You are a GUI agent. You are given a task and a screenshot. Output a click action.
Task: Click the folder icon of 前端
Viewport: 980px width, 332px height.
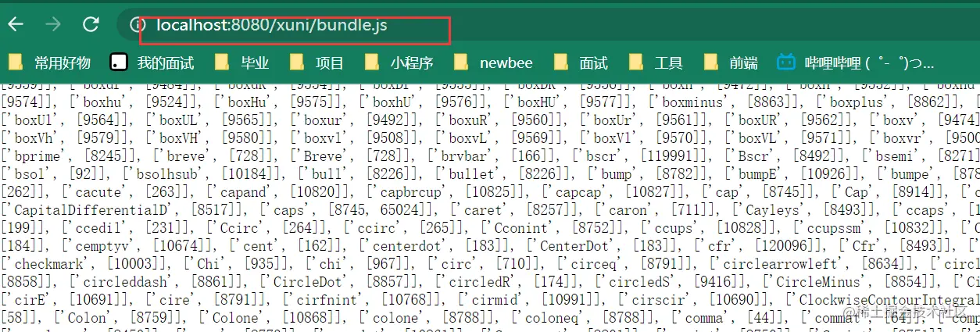pos(711,62)
